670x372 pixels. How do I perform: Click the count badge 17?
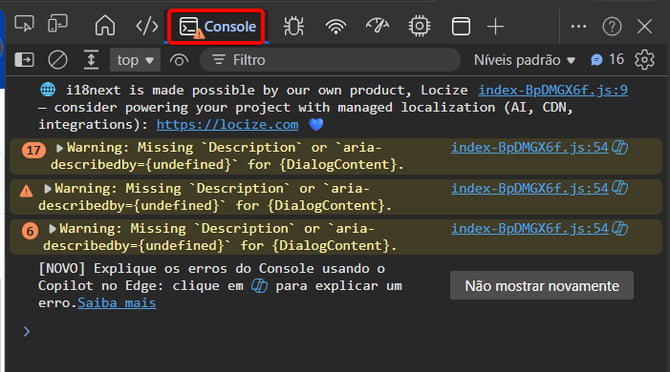pos(34,150)
